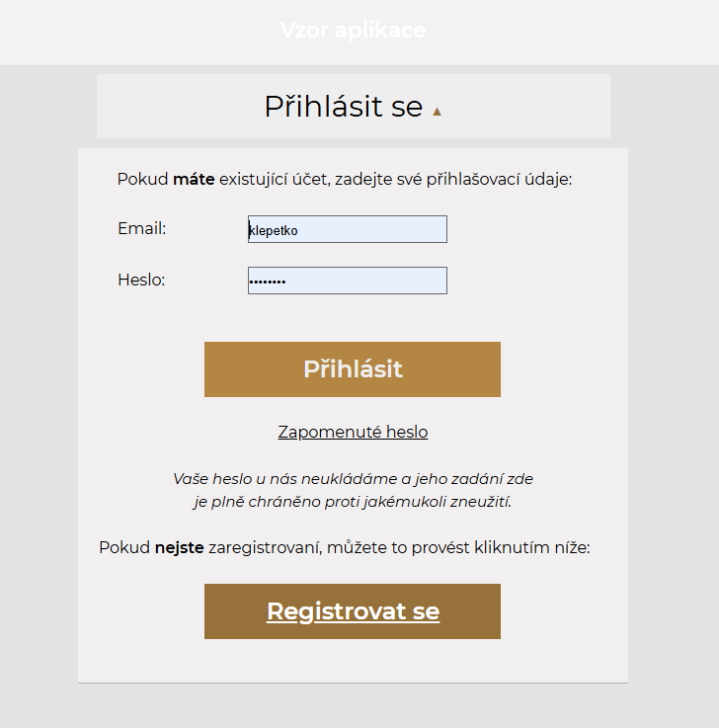Viewport: 719px width, 728px height.
Task: Focus the Email input field
Action: pos(375,229)
